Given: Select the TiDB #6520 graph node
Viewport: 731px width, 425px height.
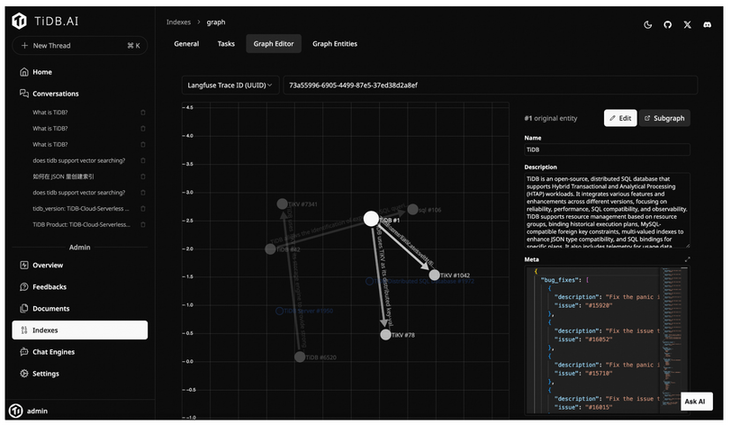Looking at the screenshot, I should [300, 357].
